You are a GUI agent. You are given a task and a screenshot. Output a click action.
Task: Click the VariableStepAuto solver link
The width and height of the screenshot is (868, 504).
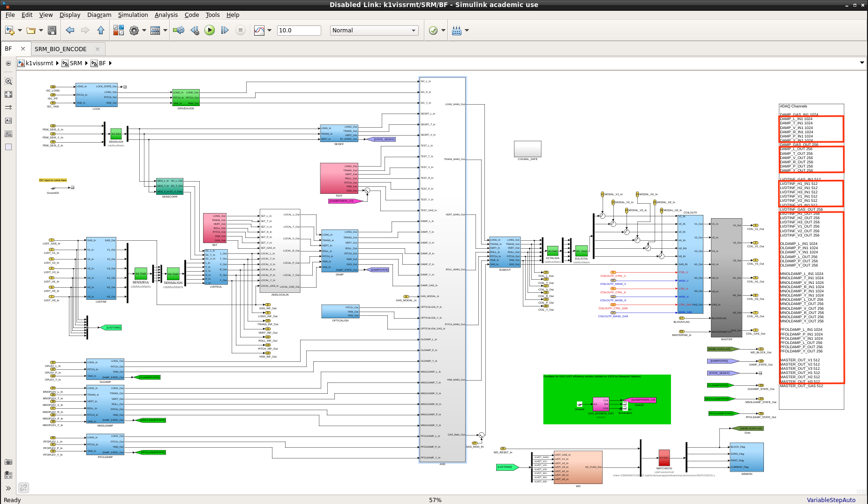tap(831, 500)
